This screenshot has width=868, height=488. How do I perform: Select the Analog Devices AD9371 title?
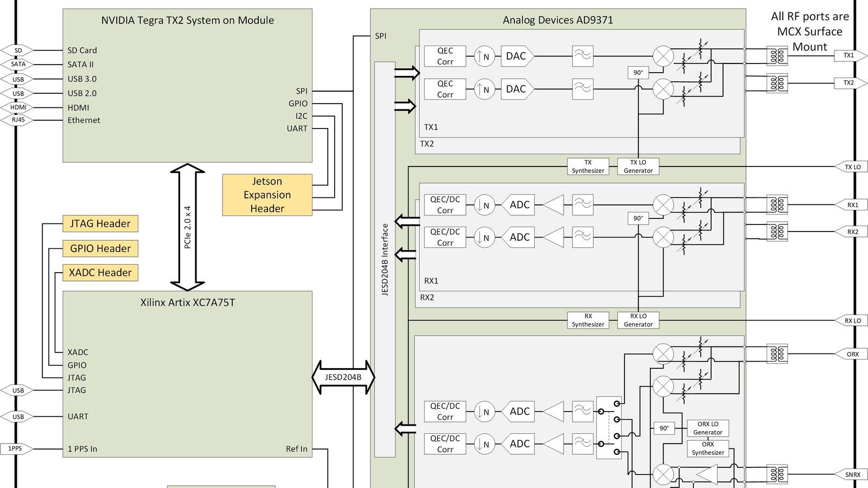click(x=558, y=20)
